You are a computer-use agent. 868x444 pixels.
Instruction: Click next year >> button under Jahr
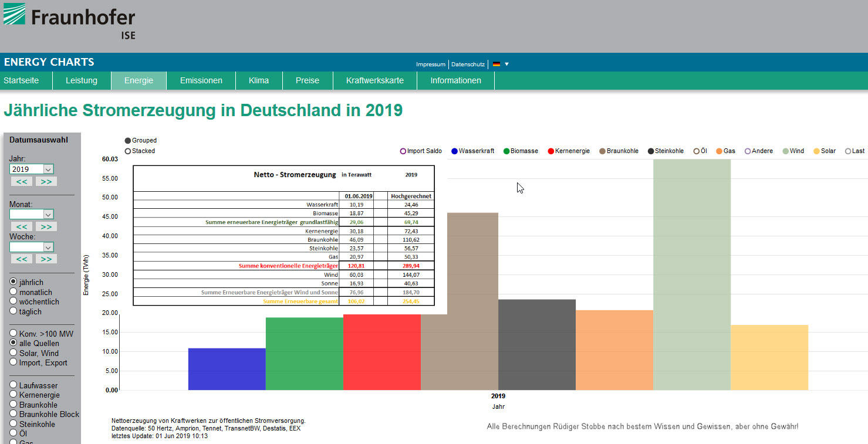tap(46, 182)
